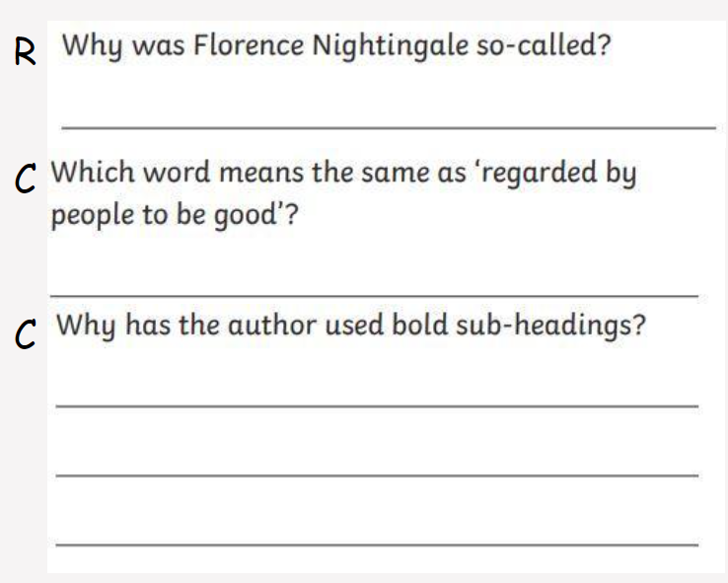Screen dimensions: 728x583
Task: Click answer line under Florence Nightingale question
Action: pos(389,127)
